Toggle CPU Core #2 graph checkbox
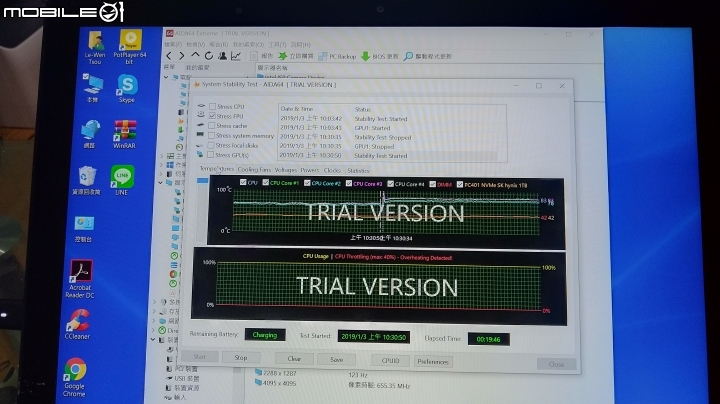This screenshot has height=404, width=720. pos(307,183)
